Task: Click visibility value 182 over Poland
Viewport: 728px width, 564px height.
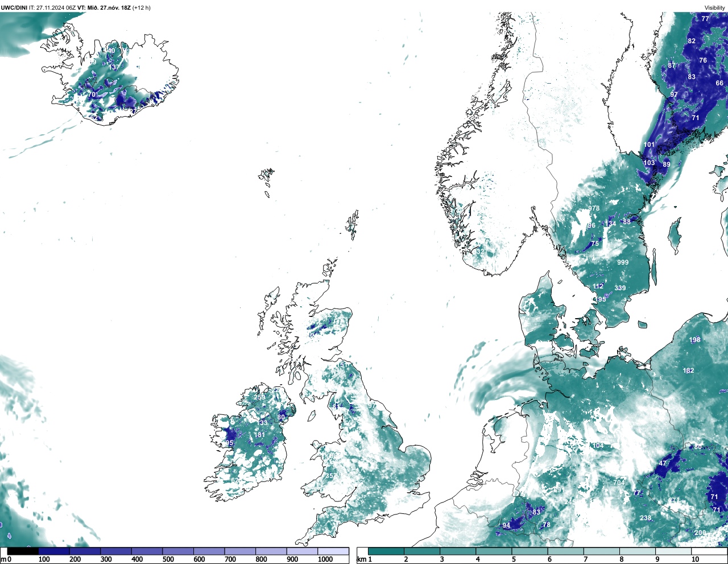Action: [688, 370]
